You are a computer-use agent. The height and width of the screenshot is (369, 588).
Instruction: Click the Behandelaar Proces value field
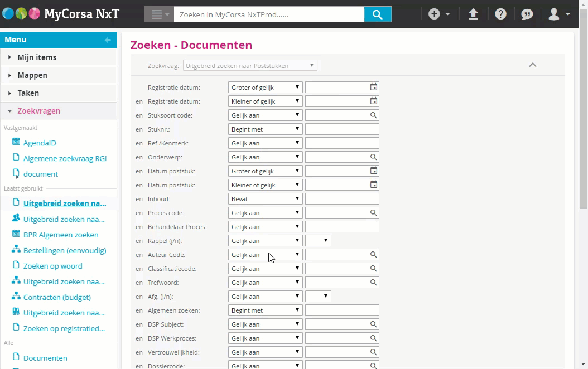click(x=342, y=227)
